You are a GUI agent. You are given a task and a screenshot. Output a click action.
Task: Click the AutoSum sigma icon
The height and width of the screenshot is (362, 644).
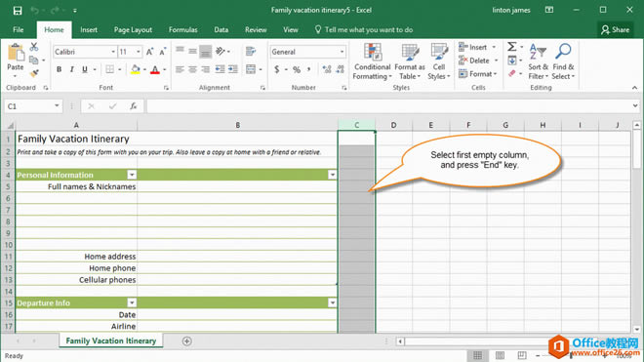(511, 47)
